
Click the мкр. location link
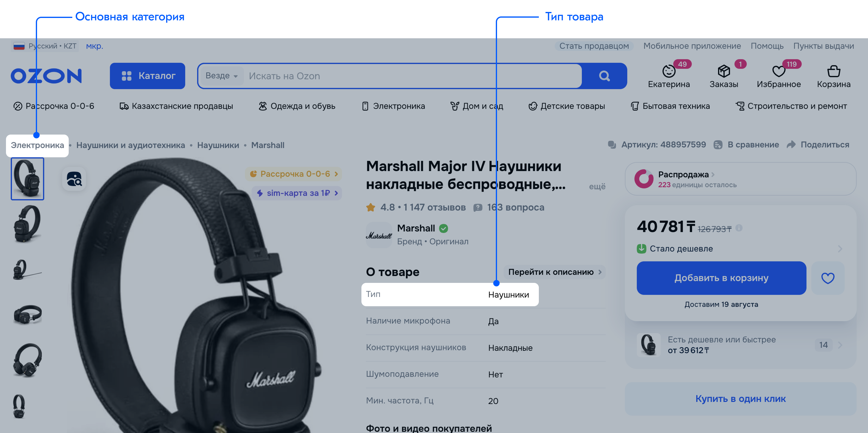(94, 46)
